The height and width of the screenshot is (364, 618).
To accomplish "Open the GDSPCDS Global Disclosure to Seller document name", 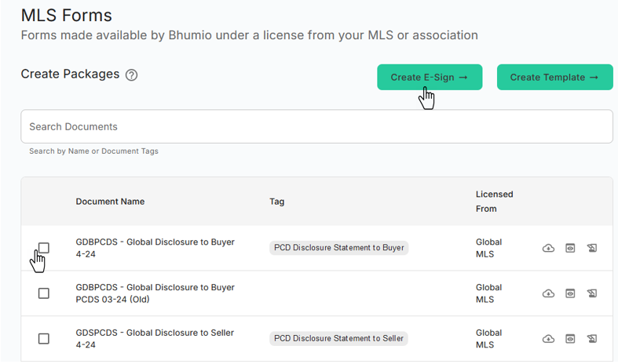I will click(x=154, y=333).
